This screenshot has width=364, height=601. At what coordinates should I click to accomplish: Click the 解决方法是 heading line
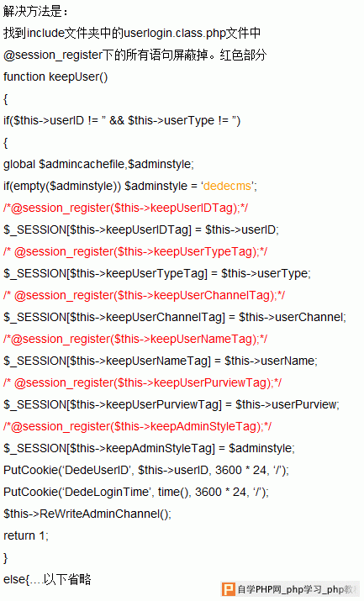pyautogui.click(x=35, y=11)
